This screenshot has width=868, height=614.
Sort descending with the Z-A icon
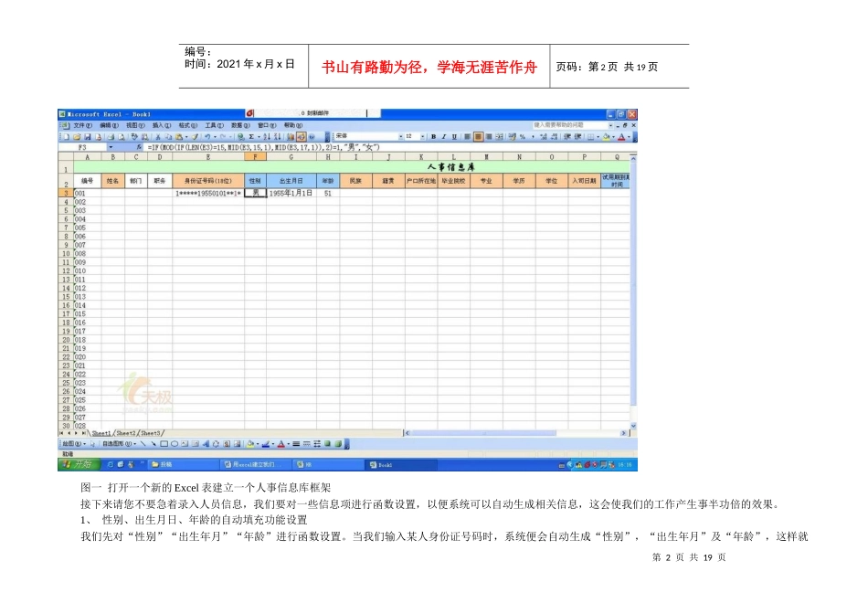point(277,137)
